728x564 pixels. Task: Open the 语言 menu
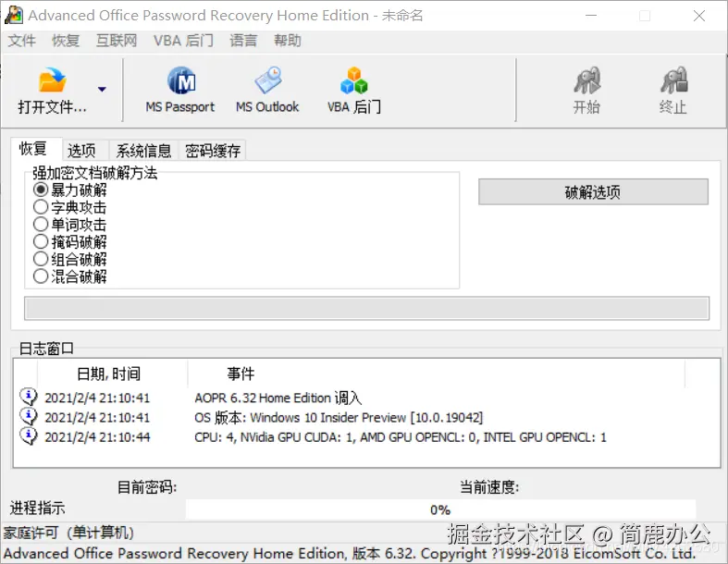(243, 41)
